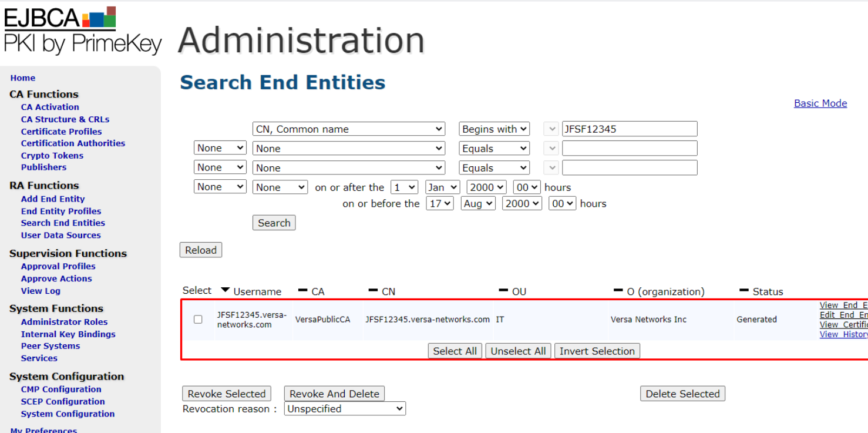The width and height of the screenshot is (868, 433).
Task: Open Certification Authorities page
Action: click(x=73, y=143)
